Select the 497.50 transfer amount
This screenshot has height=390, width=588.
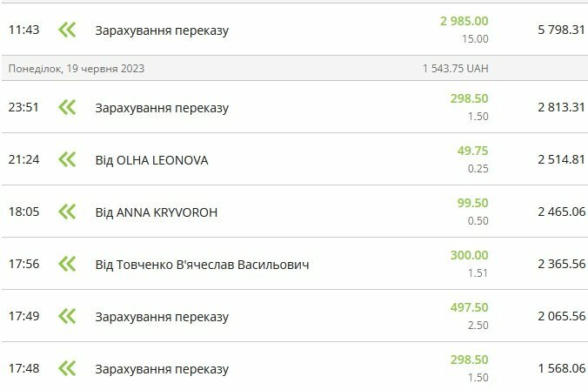(x=469, y=307)
